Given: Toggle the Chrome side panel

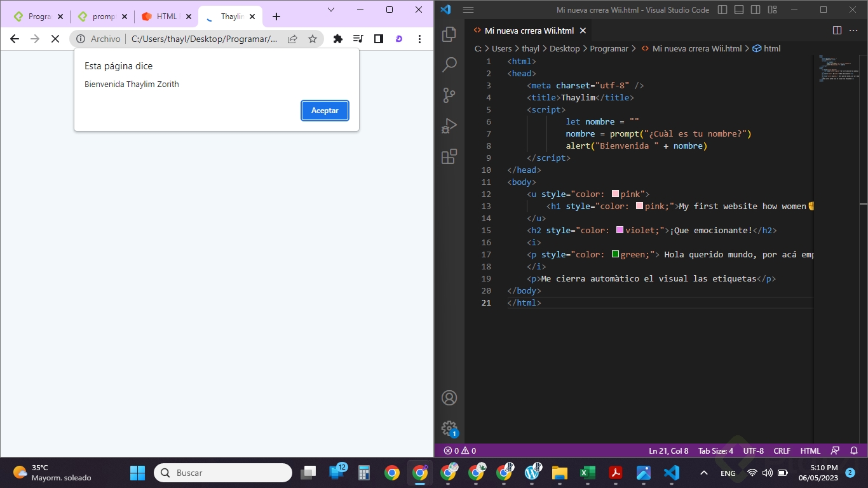Looking at the screenshot, I should pyautogui.click(x=379, y=39).
